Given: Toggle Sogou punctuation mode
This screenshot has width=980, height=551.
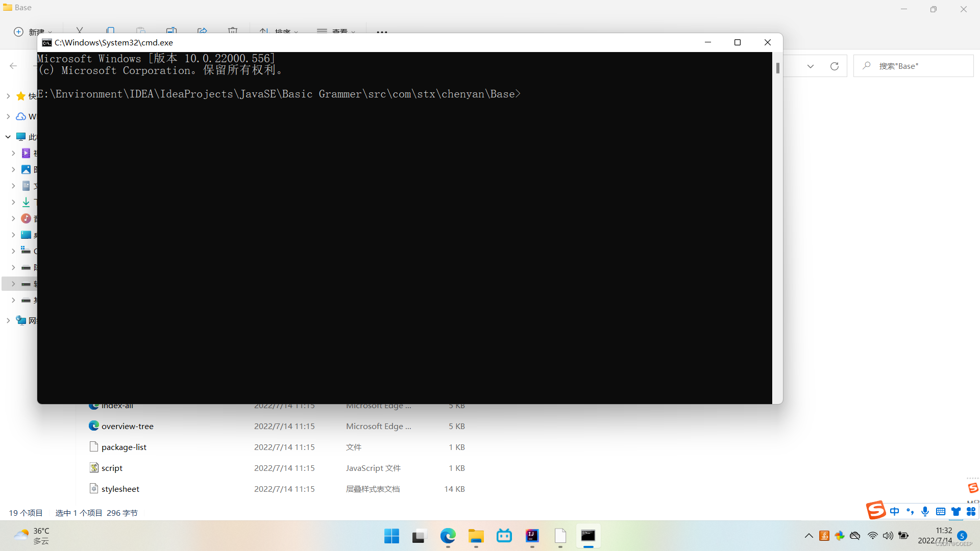Looking at the screenshot, I should (x=910, y=511).
